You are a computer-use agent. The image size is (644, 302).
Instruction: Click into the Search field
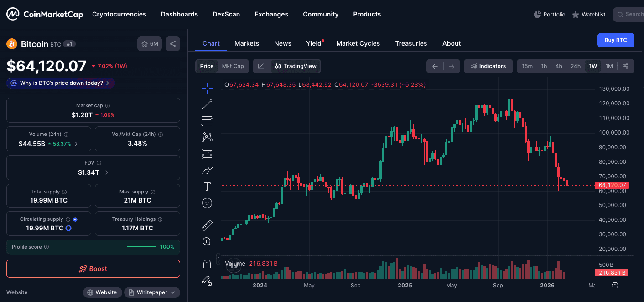[x=632, y=14]
